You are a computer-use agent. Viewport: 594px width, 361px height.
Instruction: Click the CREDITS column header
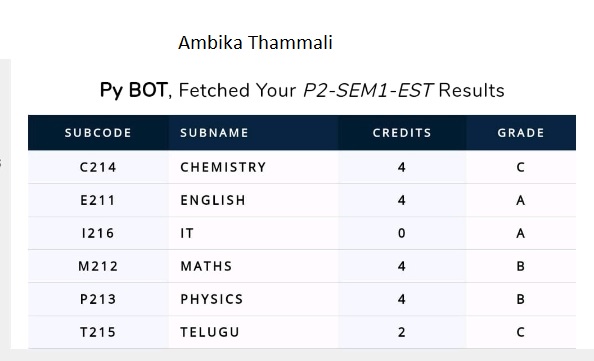click(402, 133)
